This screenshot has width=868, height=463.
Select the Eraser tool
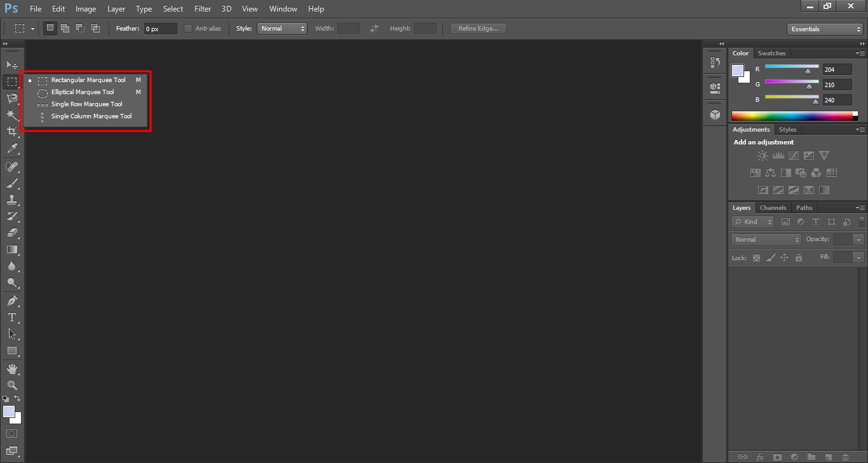click(12, 233)
